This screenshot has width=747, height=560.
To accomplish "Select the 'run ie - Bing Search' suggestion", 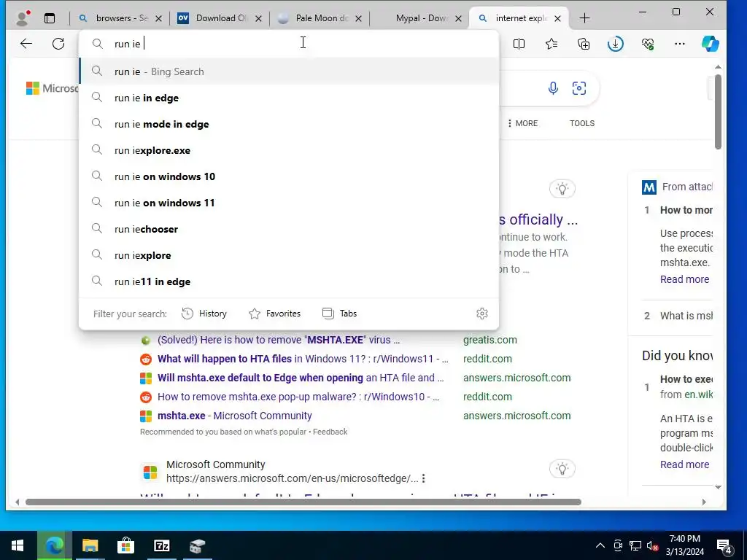I will click(289, 71).
